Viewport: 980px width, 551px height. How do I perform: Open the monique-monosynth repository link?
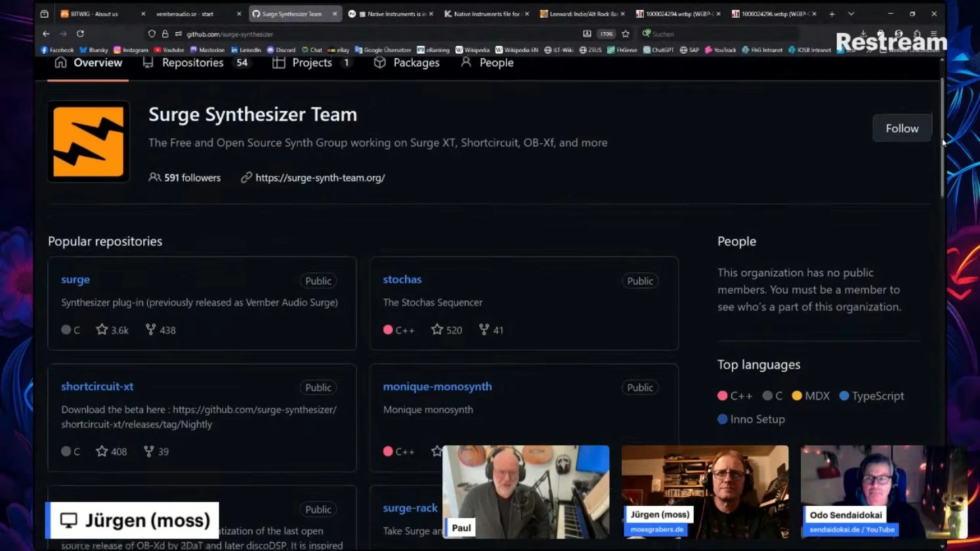pyautogui.click(x=437, y=386)
